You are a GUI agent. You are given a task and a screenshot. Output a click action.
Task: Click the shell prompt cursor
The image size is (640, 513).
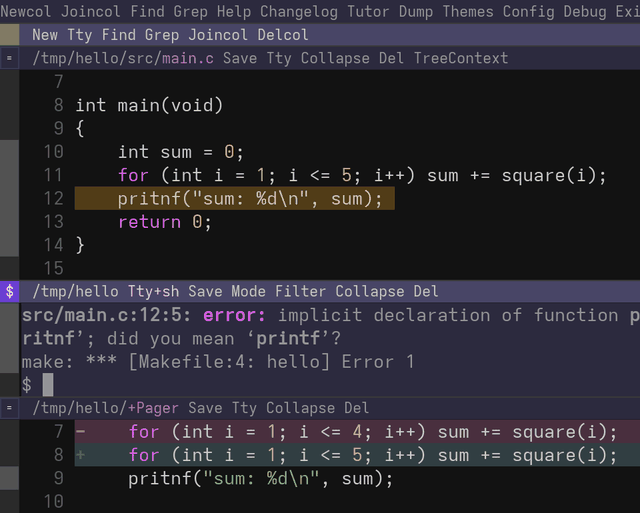click(x=48, y=384)
